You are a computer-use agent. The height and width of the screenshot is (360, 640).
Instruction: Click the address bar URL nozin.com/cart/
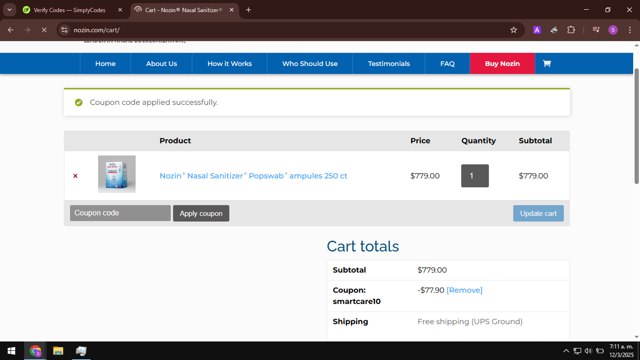click(96, 30)
